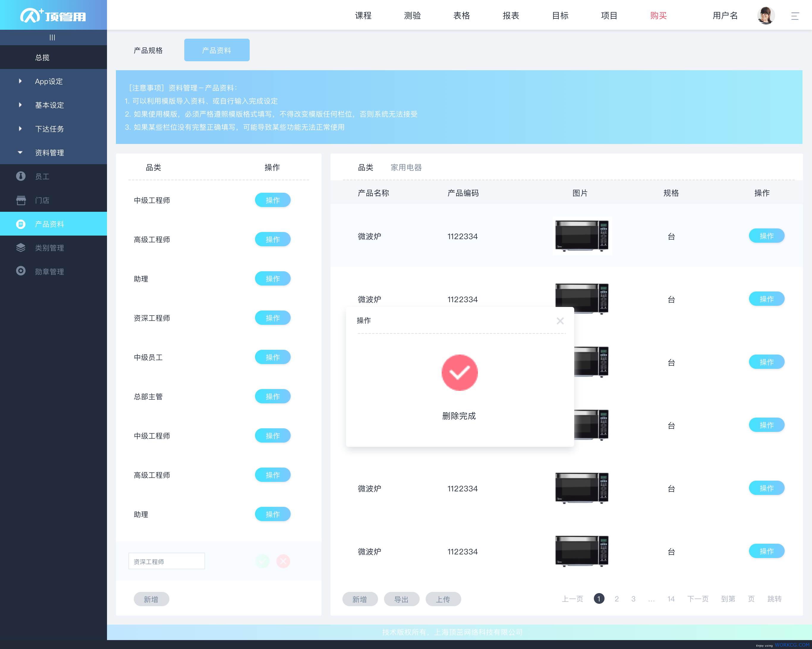Confirm new category with green check icon
812x649 pixels.
pyautogui.click(x=262, y=561)
